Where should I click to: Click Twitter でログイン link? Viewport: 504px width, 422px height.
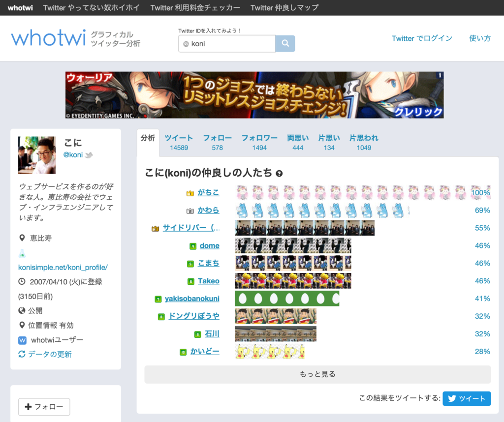pos(422,38)
